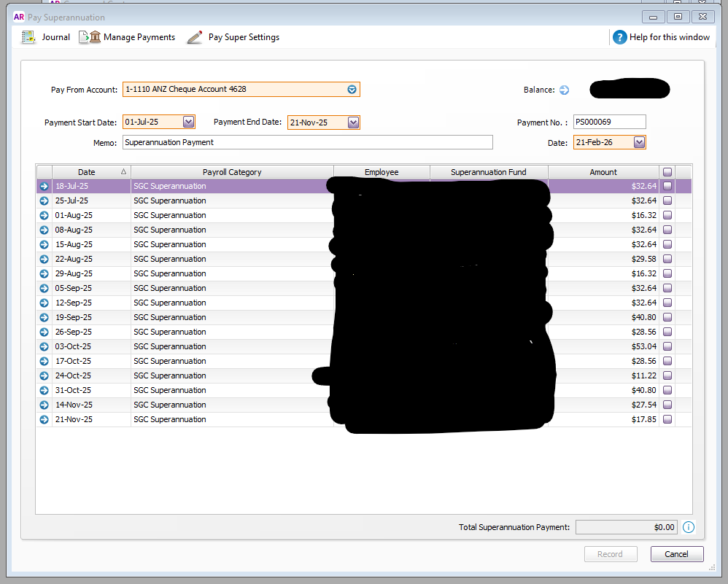Click the Balance arrow icon
The width and height of the screenshot is (728, 584).
pyautogui.click(x=564, y=90)
